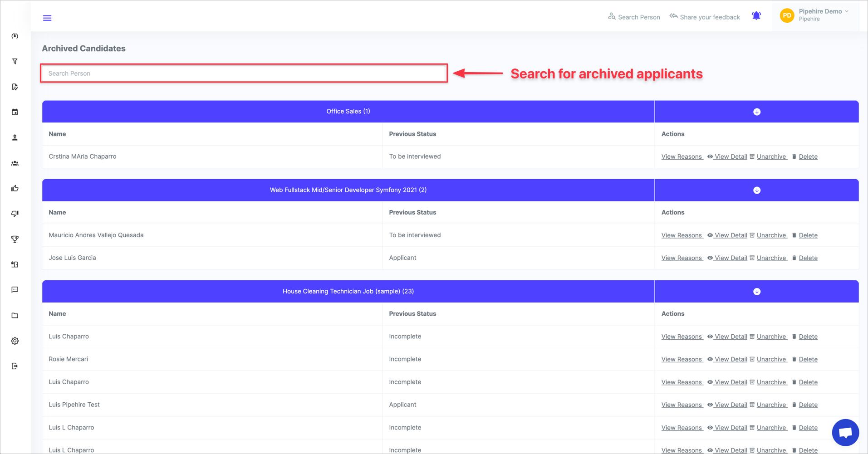The width and height of the screenshot is (868, 454).
Task: Click Office Sales (1) header
Action: point(348,112)
